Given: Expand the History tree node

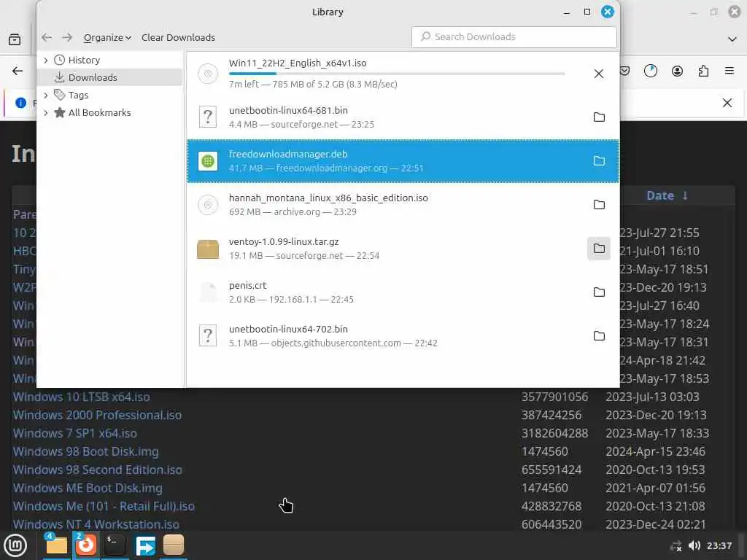Looking at the screenshot, I should (x=46, y=60).
